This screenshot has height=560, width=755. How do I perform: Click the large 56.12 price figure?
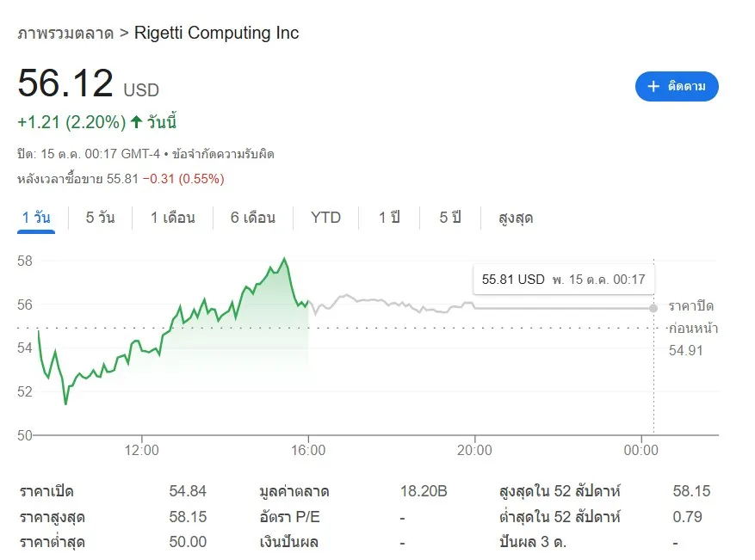coord(65,84)
